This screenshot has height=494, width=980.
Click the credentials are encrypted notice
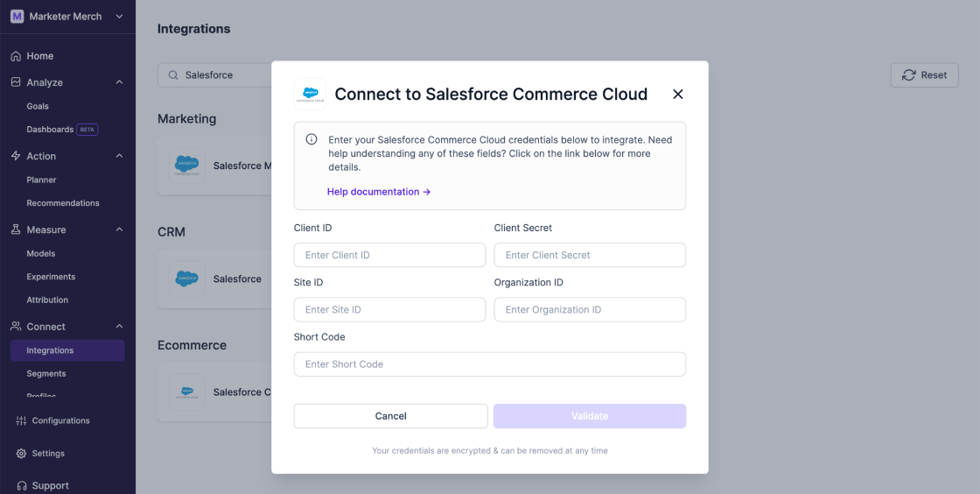click(x=490, y=450)
